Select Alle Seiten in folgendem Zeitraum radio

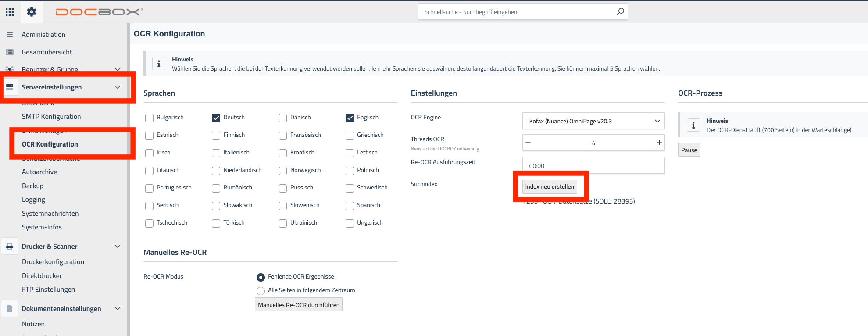click(261, 291)
